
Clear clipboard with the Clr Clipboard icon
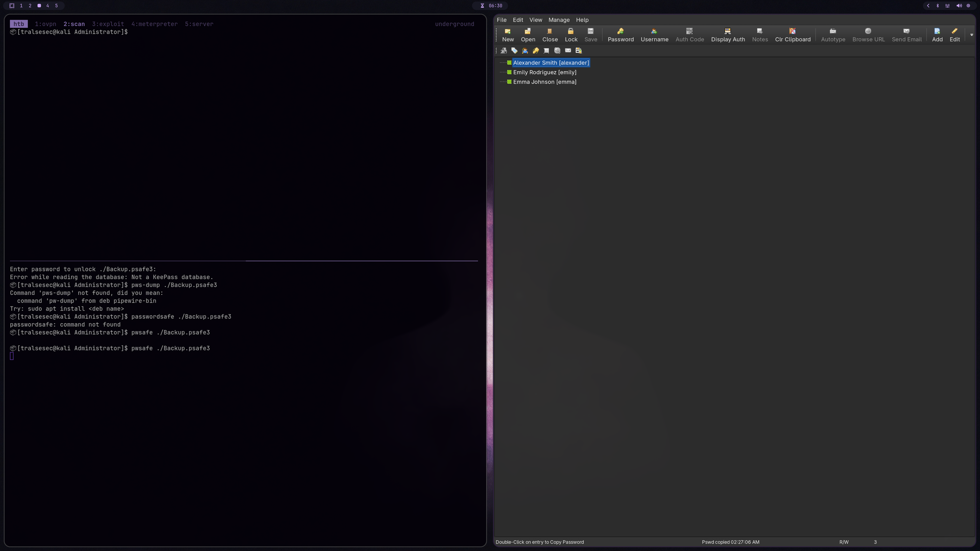(792, 34)
